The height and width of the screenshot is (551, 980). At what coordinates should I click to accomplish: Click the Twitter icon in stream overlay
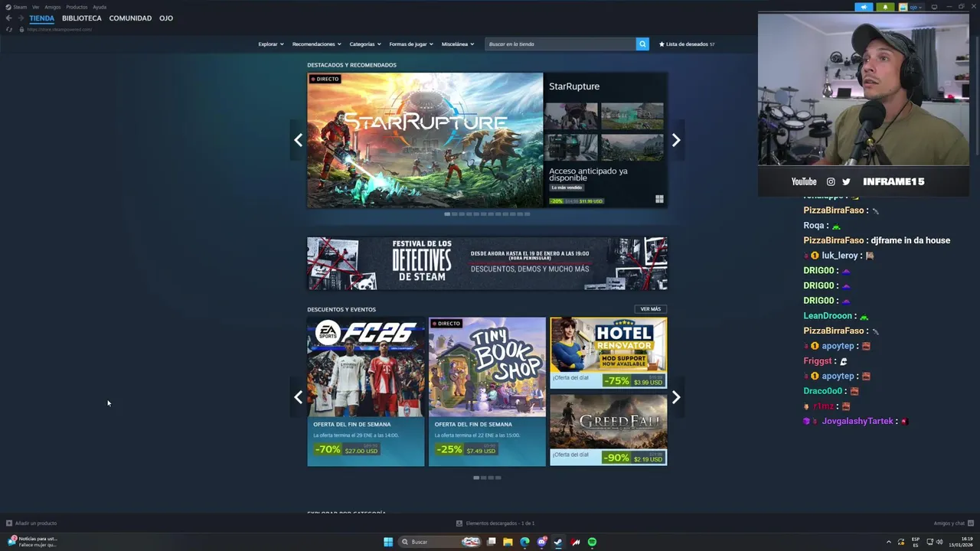point(846,181)
